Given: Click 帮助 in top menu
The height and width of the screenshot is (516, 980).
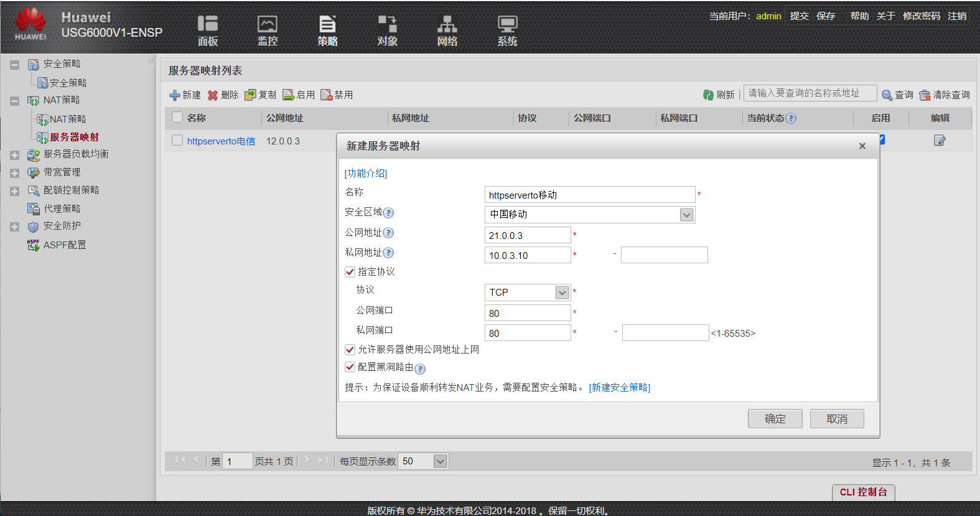Looking at the screenshot, I should (x=859, y=16).
